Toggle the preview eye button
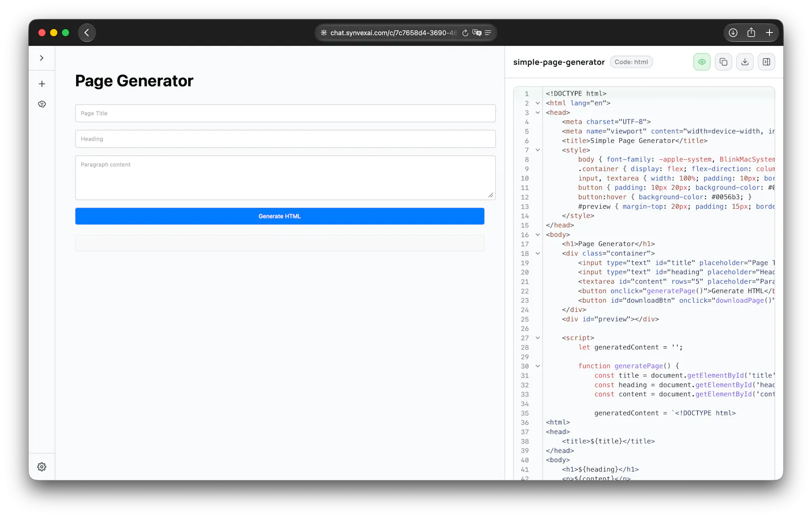This screenshot has width=812, height=518. click(702, 62)
